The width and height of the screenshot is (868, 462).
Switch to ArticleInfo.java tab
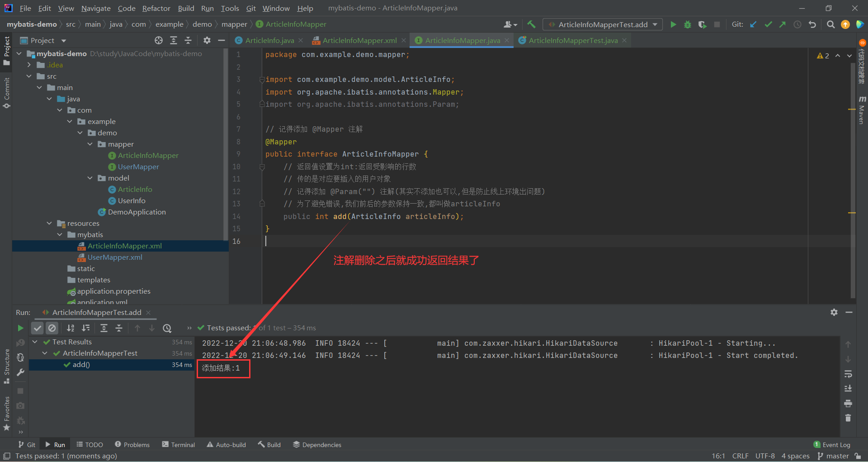coord(269,40)
